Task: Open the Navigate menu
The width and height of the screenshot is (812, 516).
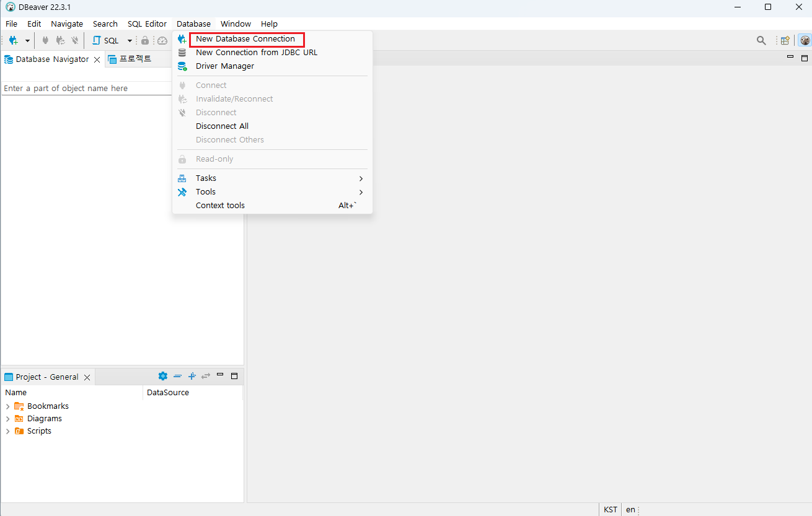Action: click(x=67, y=24)
